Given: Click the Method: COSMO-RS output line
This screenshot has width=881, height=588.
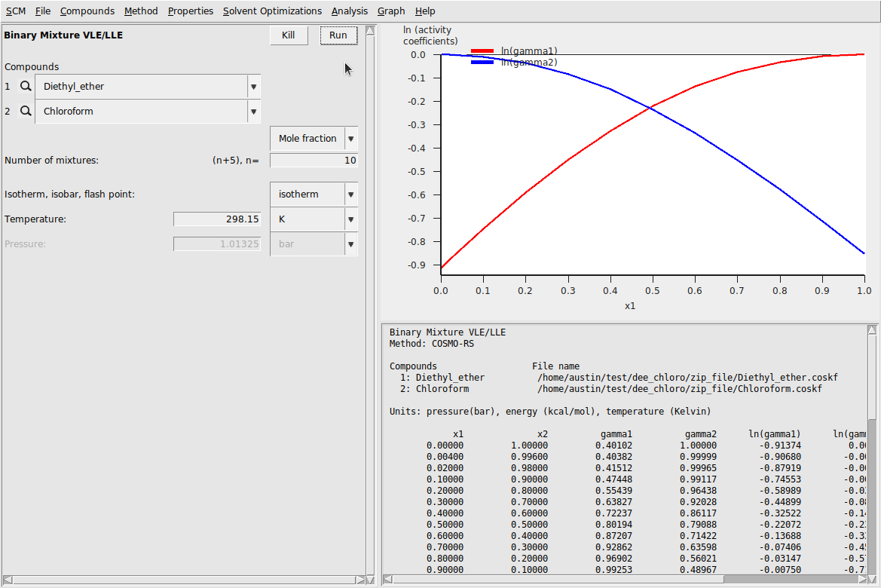Looking at the screenshot, I should point(432,344).
